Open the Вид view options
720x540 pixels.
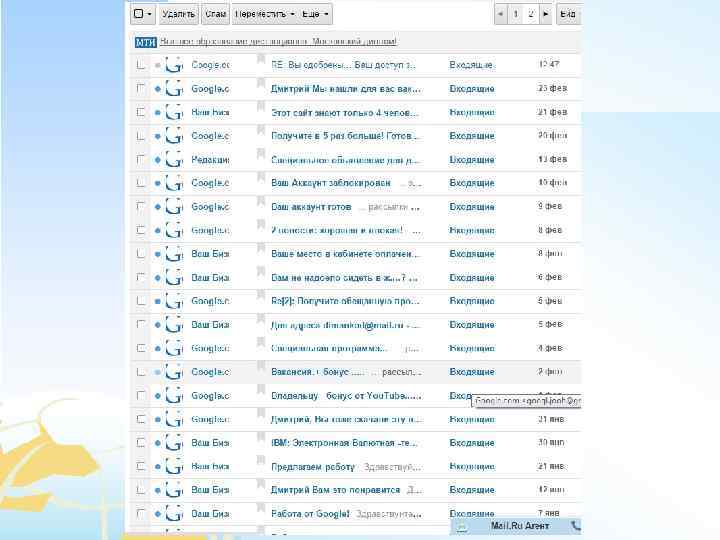(568, 14)
